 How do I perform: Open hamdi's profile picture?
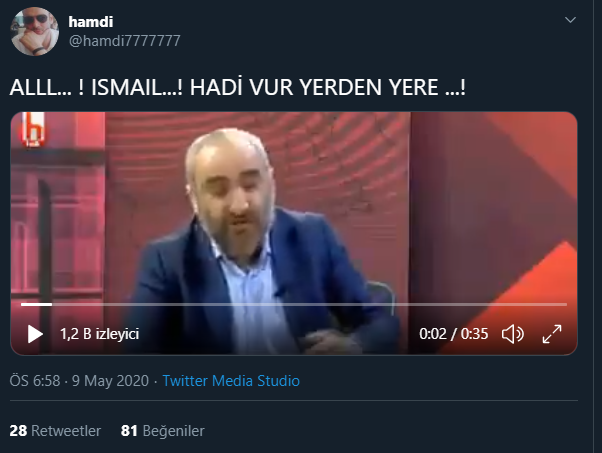coord(35,31)
